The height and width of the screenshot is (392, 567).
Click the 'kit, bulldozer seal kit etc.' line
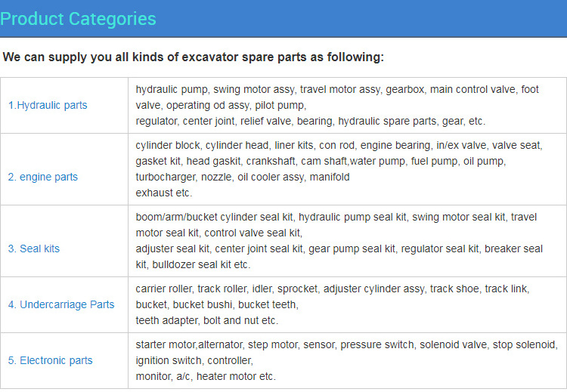pos(193,264)
